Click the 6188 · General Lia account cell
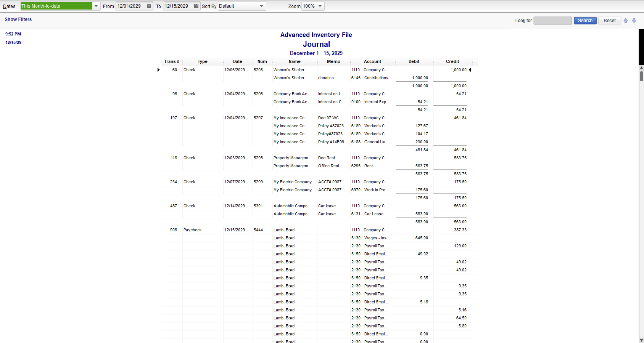The width and height of the screenshot is (644, 343). click(370, 142)
